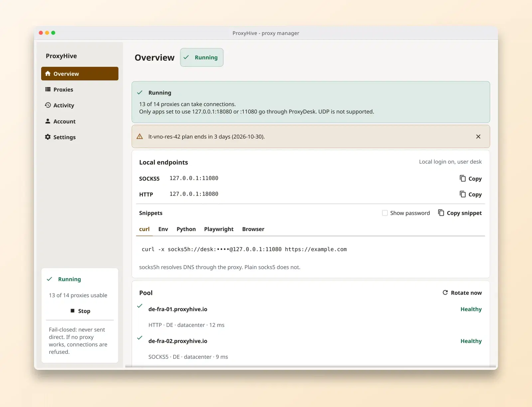This screenshot has height=407, width=532.
Task: Open Proxies page from sidebar label
Action: tap(63, 89)
